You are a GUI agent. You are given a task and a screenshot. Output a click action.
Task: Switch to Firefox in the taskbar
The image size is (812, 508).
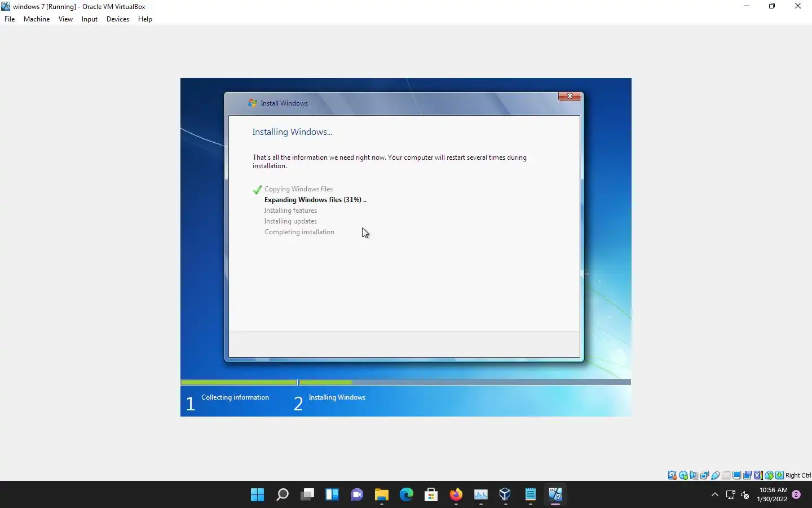(456, 494)
